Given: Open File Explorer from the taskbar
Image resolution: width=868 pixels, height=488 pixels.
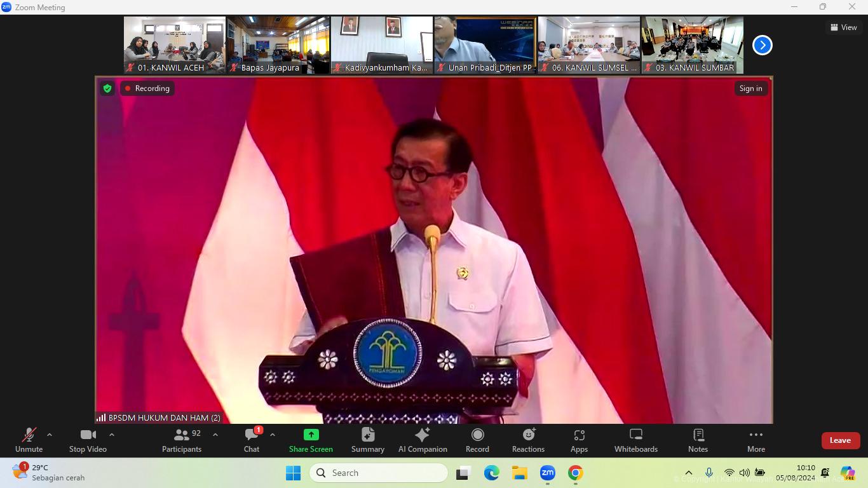Looking at the screenshot, I should point(520,473).
